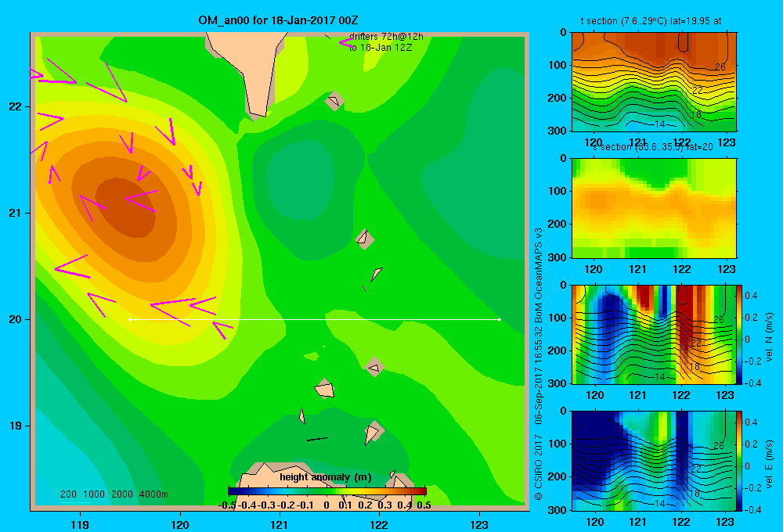Click the '26' contour label in the temperature section
This screenshot has height=532, width=783.
tap(720, 66)
